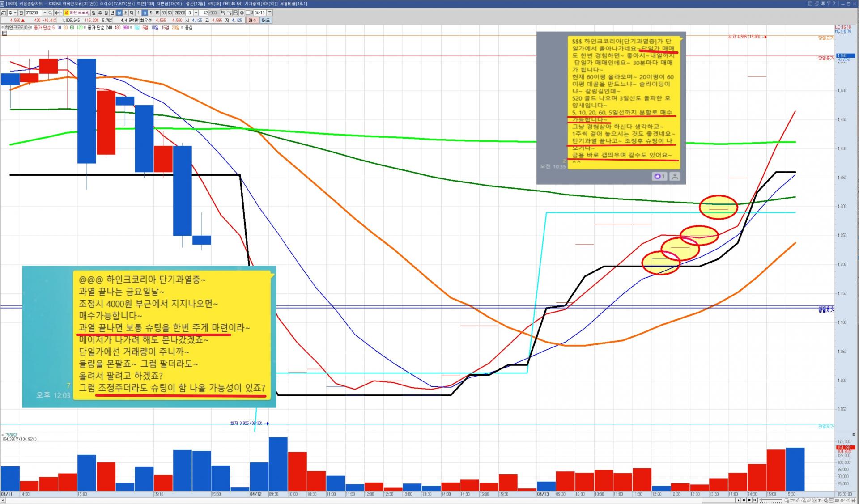Click the red 매수 buy button

pos(252,20)
